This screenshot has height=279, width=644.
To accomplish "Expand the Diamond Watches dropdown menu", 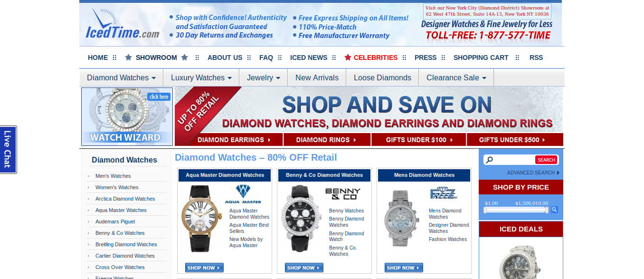I will coord(121,77).
